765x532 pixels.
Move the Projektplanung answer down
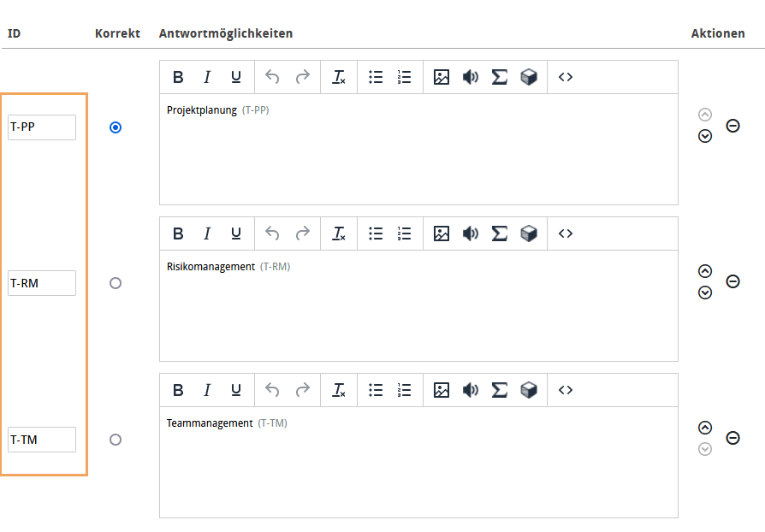click(705, 136)
